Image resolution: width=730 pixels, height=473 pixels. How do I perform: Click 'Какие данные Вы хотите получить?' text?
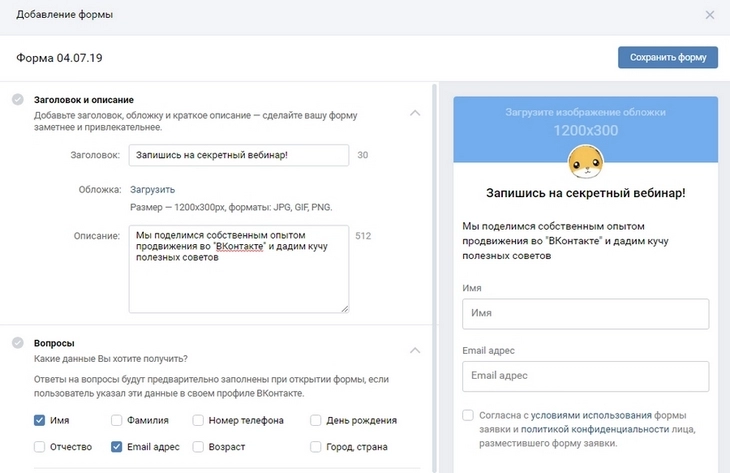(x=111, y=359)
